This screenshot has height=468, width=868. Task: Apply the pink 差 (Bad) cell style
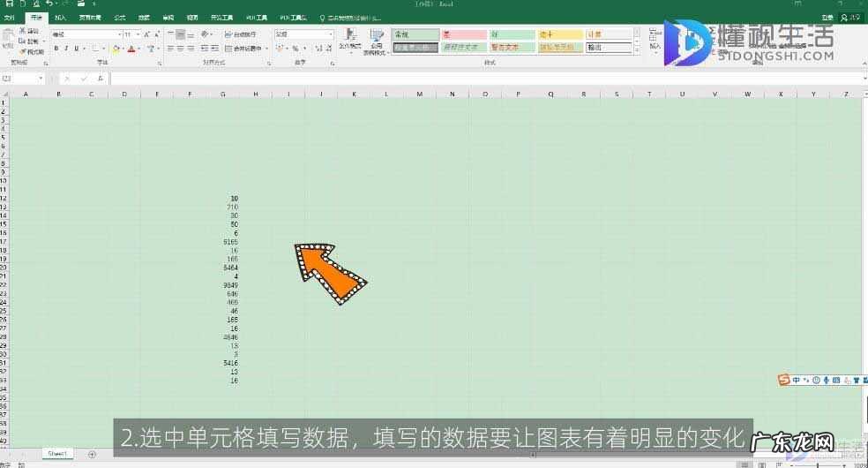[x=464, y=34]
